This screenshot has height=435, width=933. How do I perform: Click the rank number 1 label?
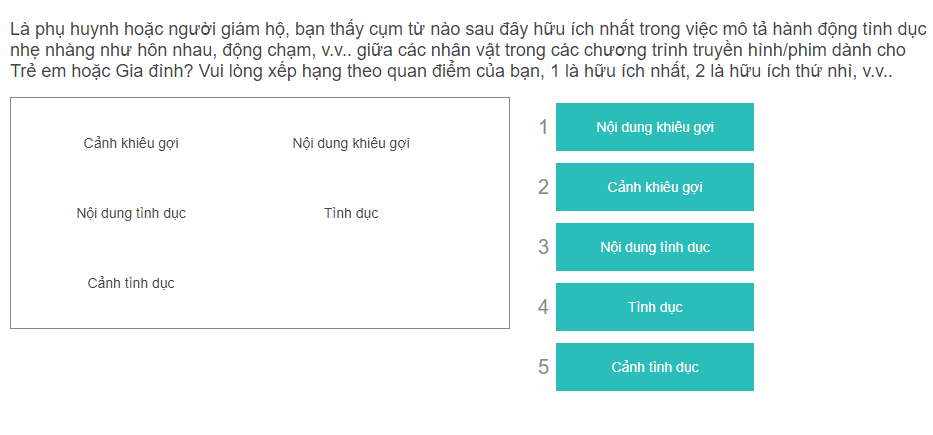tap(543, 127)
